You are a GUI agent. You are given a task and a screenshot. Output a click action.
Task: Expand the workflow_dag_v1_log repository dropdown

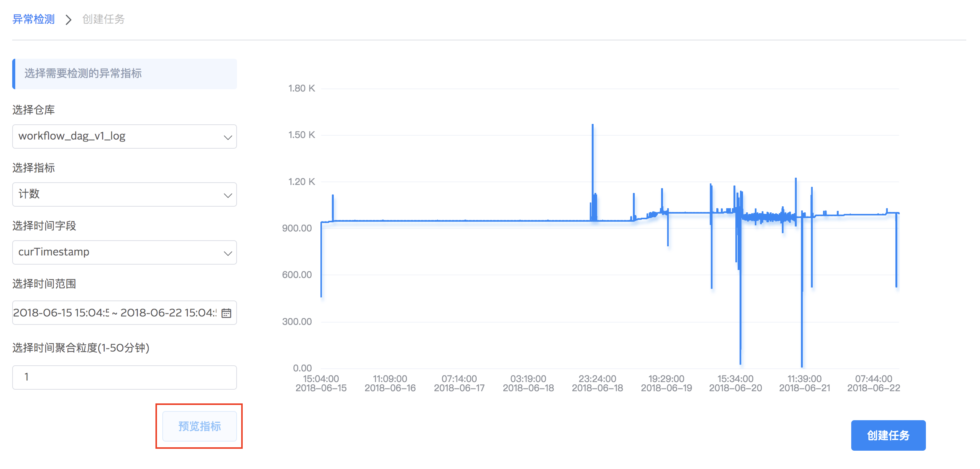tap(114, 137)
